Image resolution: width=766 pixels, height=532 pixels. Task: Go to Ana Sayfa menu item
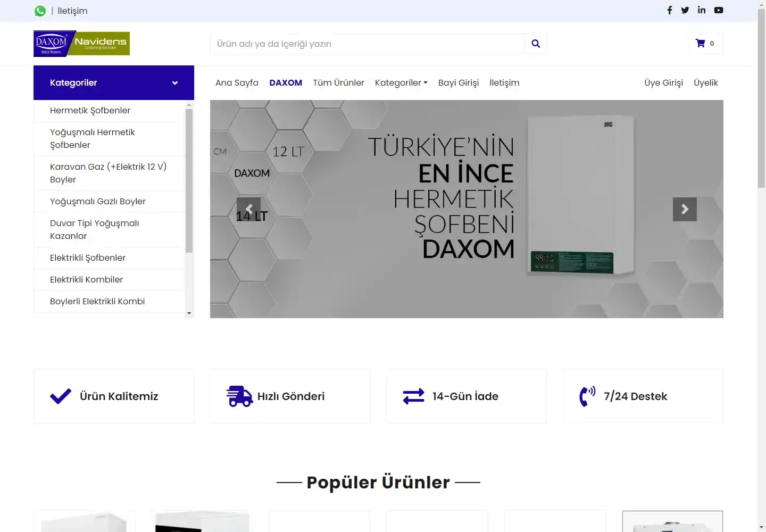click(237, 82)
